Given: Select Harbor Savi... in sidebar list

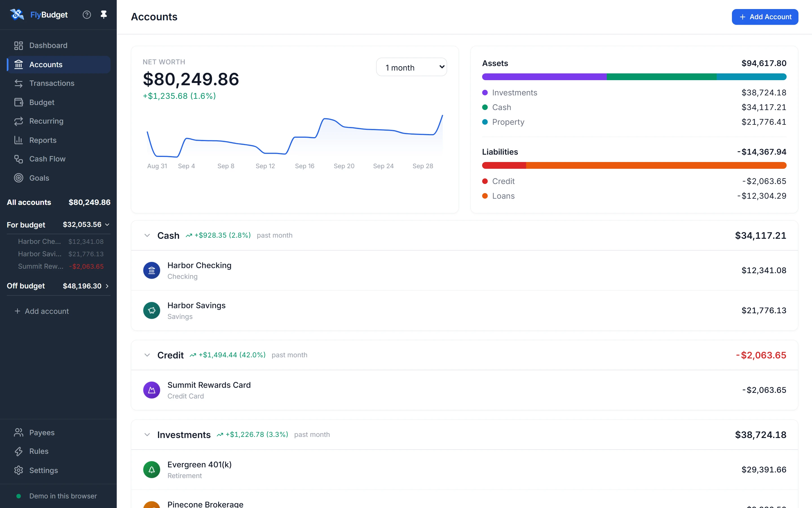Looking at the screenshot, I should (x=61, y=254).
